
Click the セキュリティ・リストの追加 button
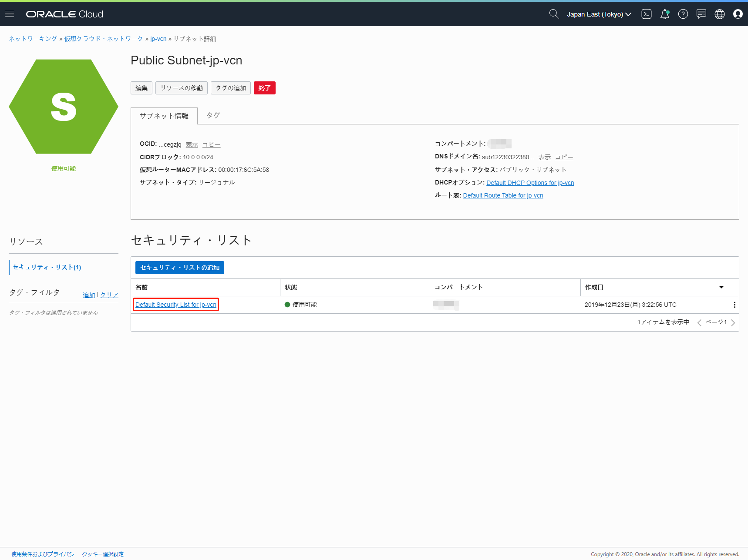click(x=180, y=268)
